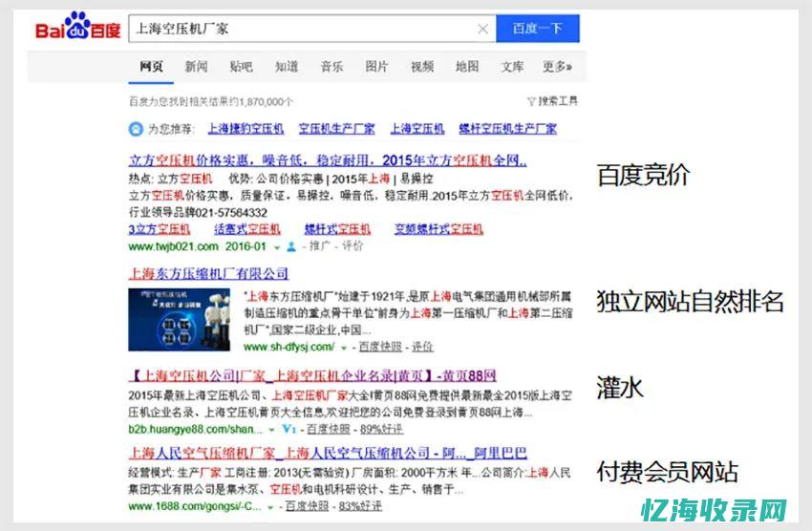Expand the dropdown arrow after www.twjb021.com
The height and width of the screenshot is (531, 812).
pos(277,248)
